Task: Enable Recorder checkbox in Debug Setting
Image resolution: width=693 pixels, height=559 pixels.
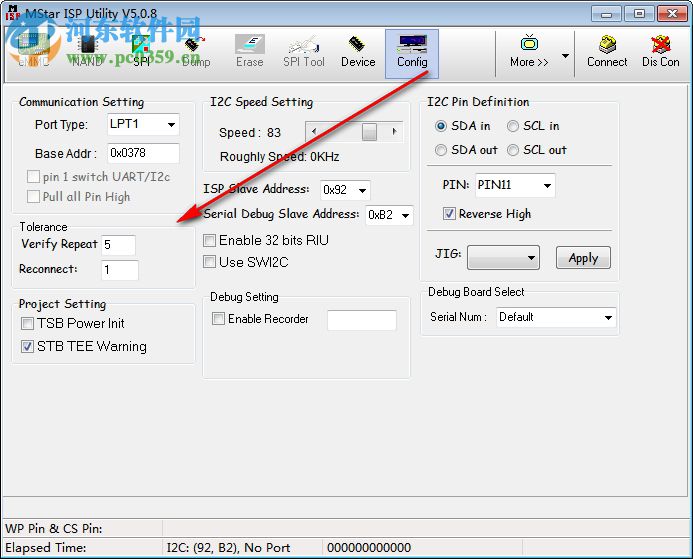Action: tap(218, 319)
